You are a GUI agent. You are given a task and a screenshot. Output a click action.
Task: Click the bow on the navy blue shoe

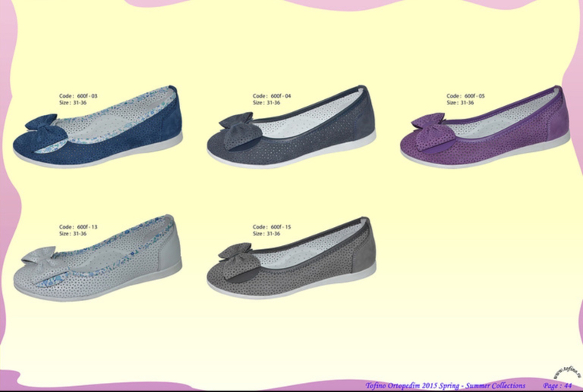42,125
